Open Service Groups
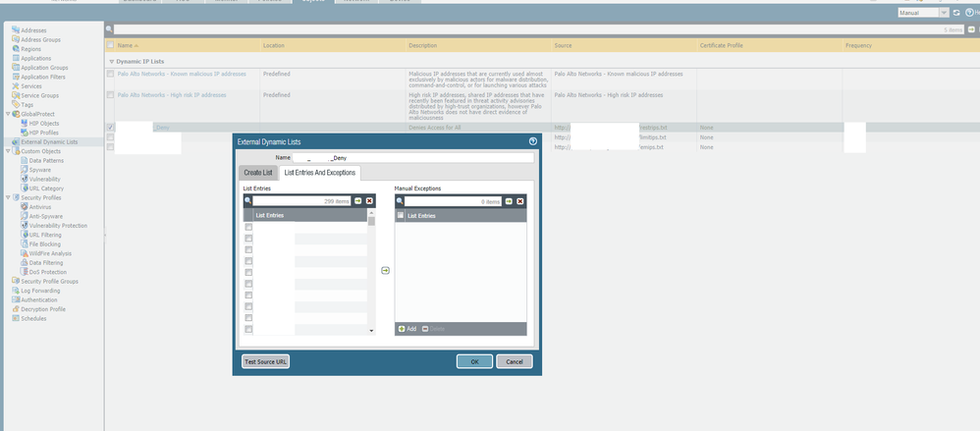This screenshot has height=431, width=980. [39, 95]
